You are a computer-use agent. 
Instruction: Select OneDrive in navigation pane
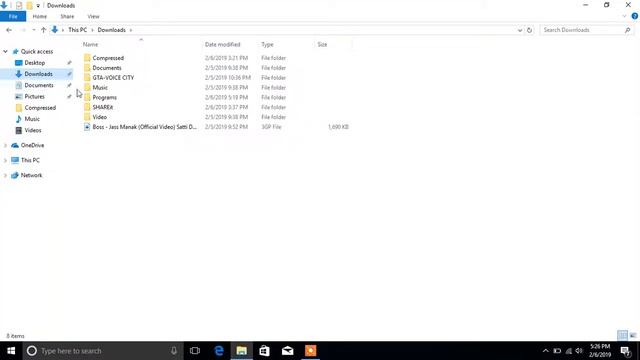coord(32,145)
